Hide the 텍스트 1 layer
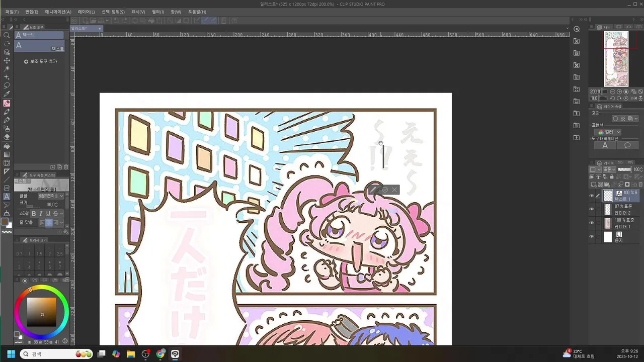 592,196
